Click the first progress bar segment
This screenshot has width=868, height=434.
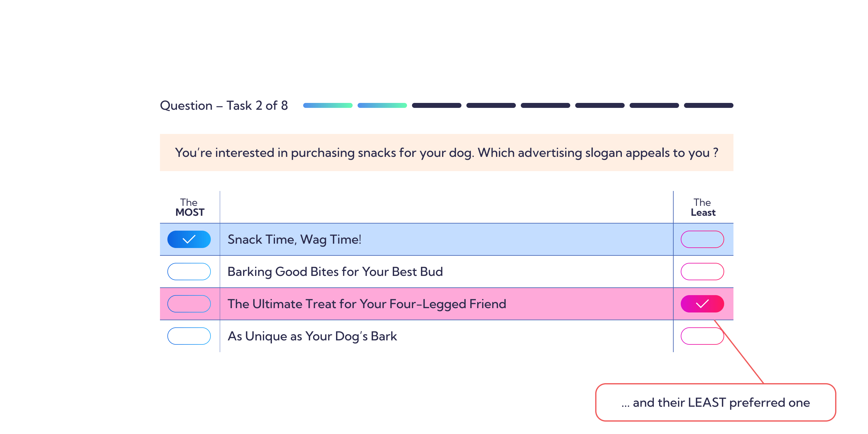pyautogui.click(x=328, y=105)
